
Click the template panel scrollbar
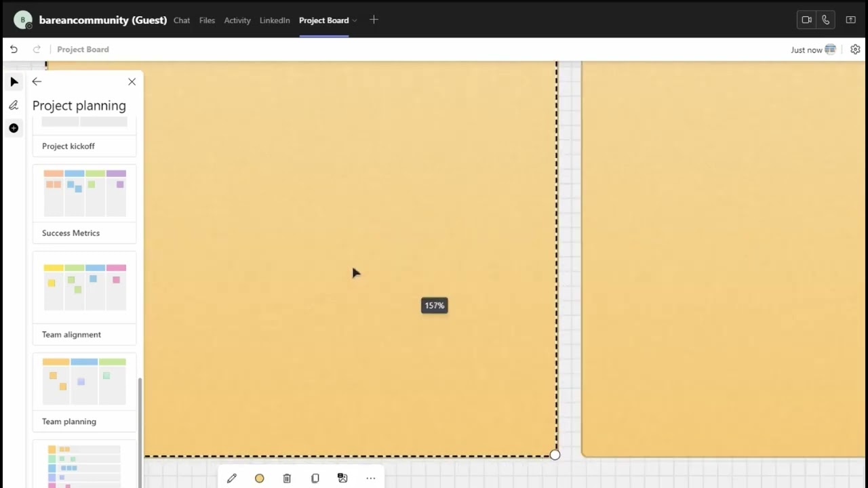tap(140, 432)
